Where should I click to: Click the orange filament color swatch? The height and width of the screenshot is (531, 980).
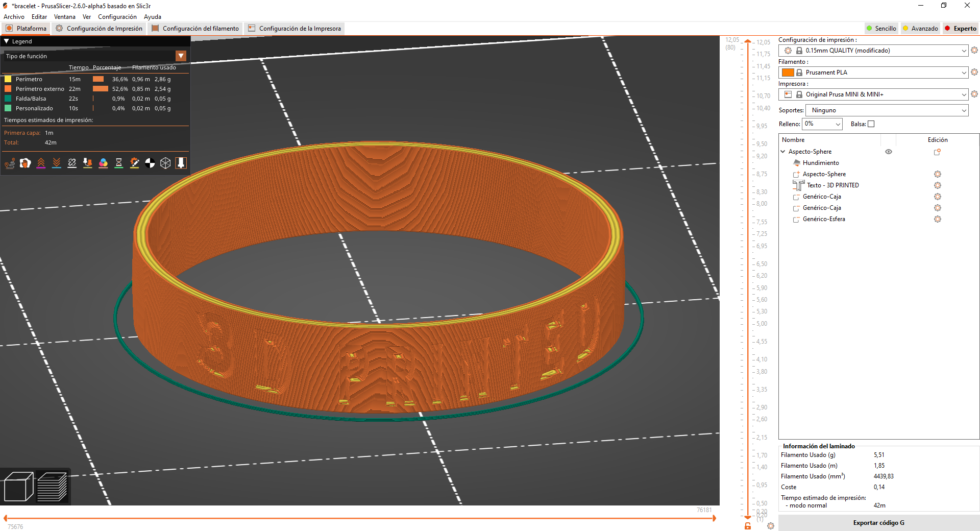(x=788, y=73)
